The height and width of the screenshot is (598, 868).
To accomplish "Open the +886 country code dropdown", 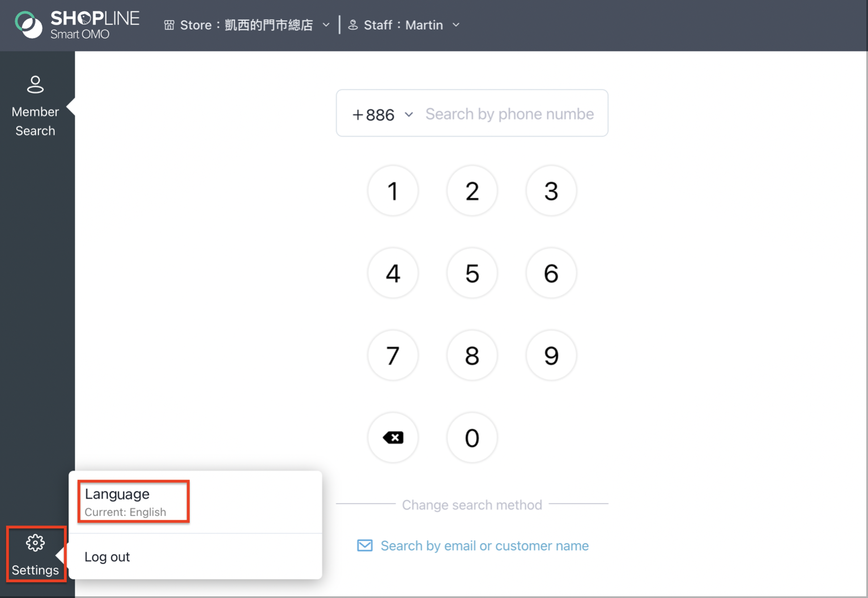I will 382,114.
